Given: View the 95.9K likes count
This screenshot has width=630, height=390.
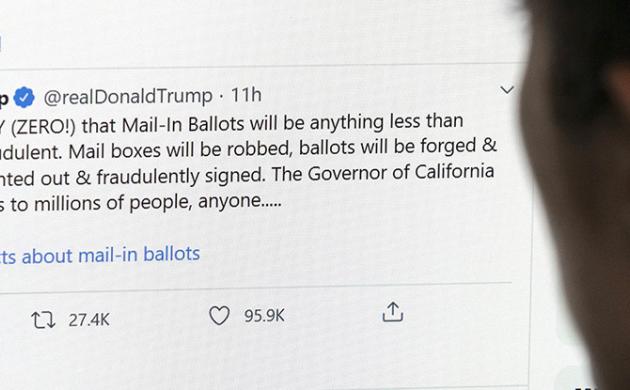Looking at the screenshot, I should (264, 315).
